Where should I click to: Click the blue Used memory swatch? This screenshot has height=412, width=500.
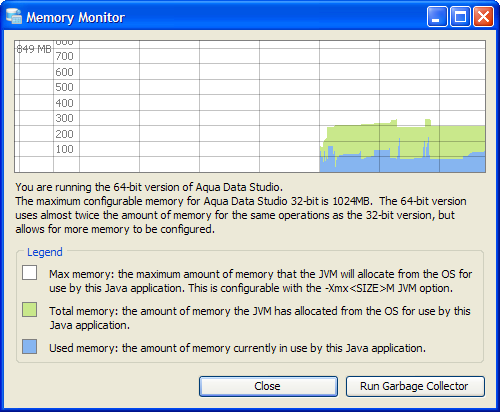point(30,347)
